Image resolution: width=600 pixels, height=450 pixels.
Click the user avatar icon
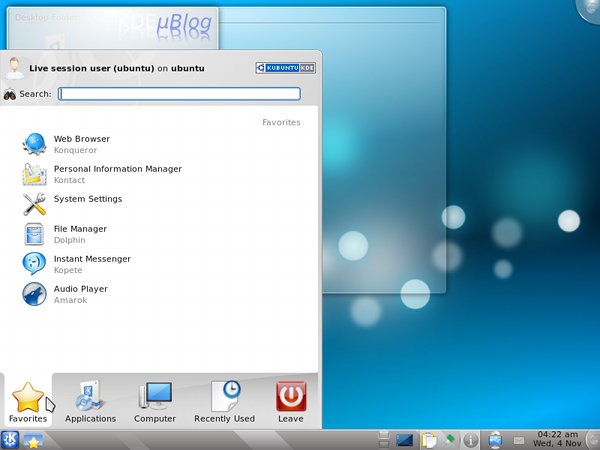(15, 68)
